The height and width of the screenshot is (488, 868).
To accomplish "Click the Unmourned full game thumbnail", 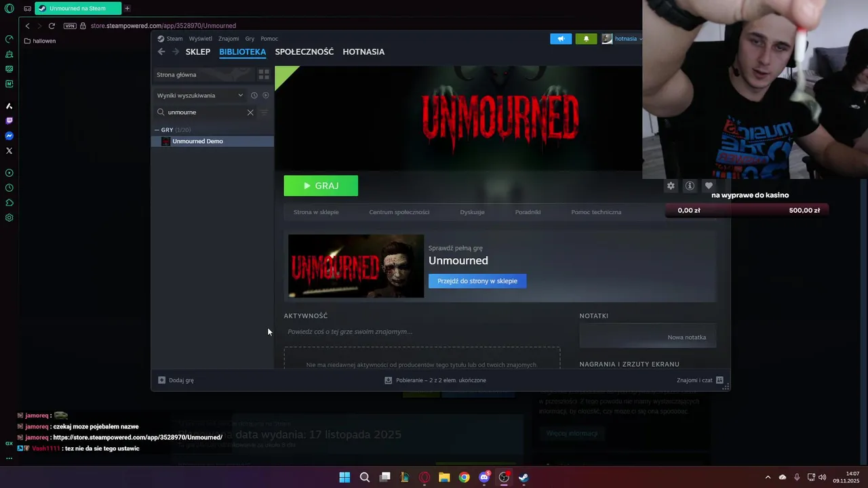I will coord(356,266).
